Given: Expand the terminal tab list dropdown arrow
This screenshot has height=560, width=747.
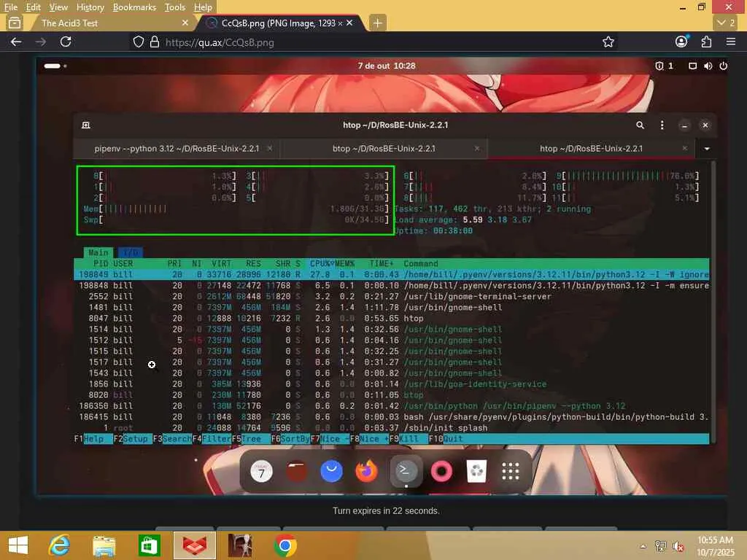Looking at the screenshot, I should click(x=707, y=149).
